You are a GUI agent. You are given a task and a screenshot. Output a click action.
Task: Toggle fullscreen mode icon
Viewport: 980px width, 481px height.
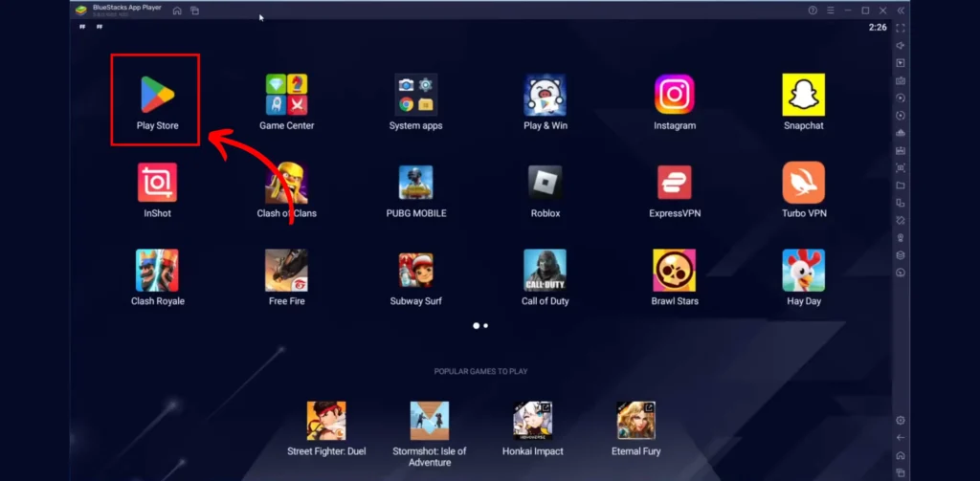pyautogui.click(x=901, y=28)
